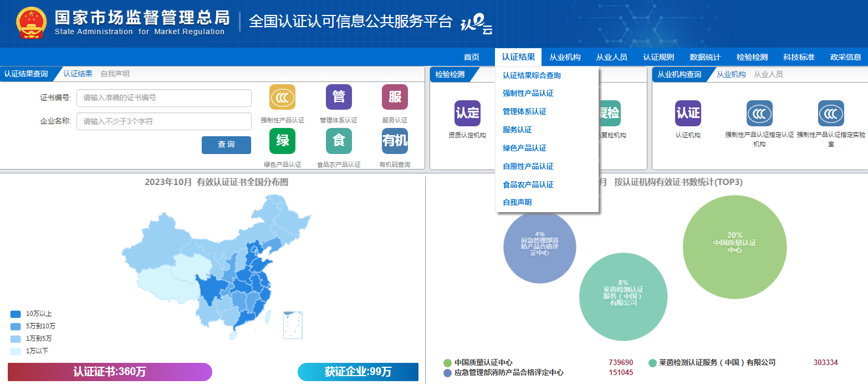This screenshot has width=868, height=385.
Task: Choose 认证结果综合查询 from the dropdown
Action: pyautogui.click(x=532, y=75)
